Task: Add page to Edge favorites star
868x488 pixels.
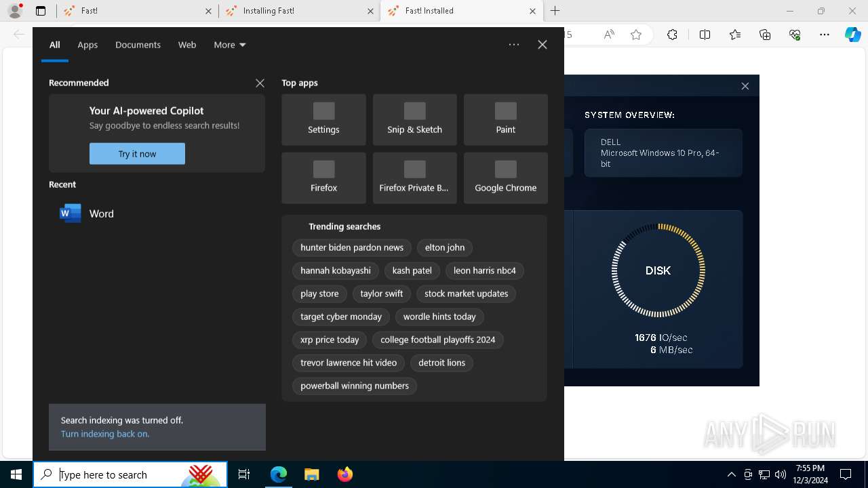Action: pyautogui.click(x=636, y=35)
